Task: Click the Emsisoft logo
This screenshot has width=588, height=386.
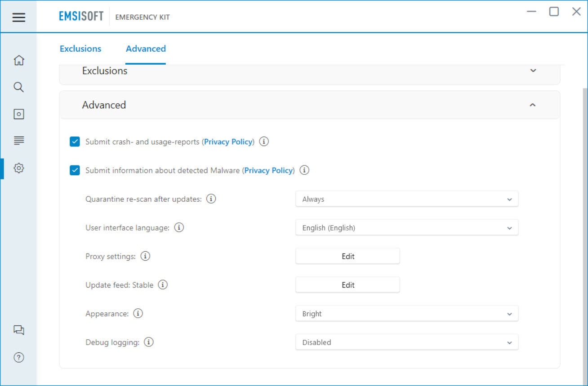Action: tap(81, 17)
